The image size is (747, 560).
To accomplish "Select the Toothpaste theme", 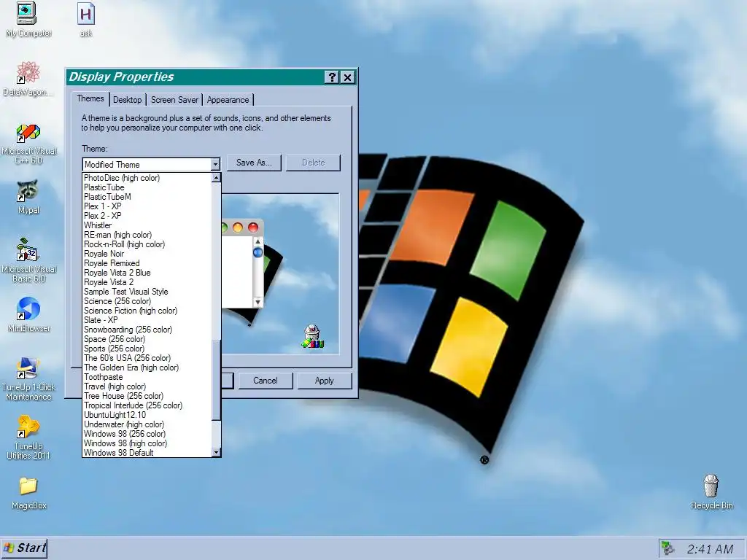I will click(x=147, y=377).
